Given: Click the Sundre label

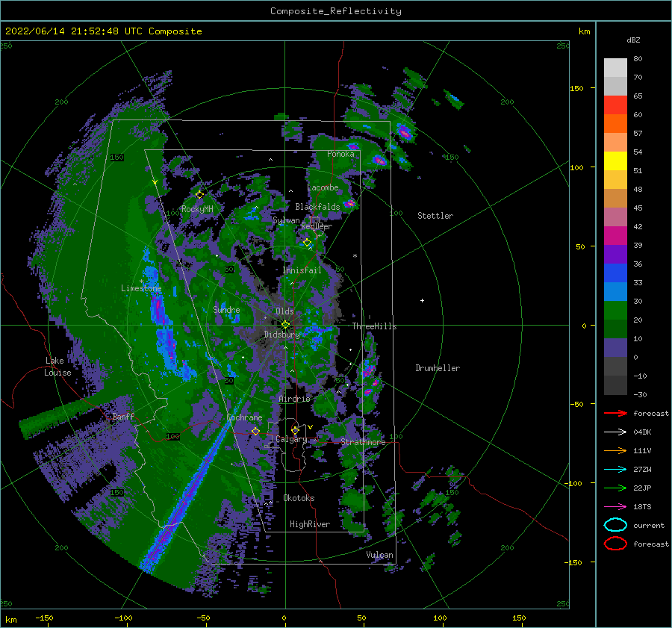Looking at the screenshot, I should (x=227, y=309).
